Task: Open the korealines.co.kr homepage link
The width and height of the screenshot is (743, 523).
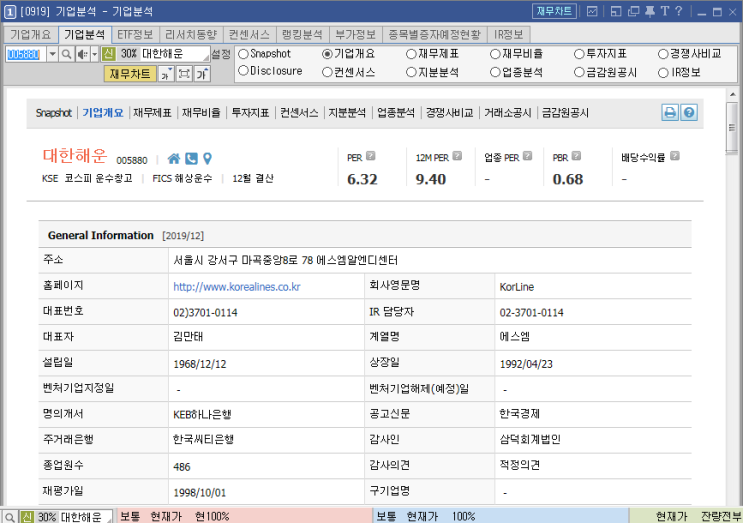Action: (236, 287)
